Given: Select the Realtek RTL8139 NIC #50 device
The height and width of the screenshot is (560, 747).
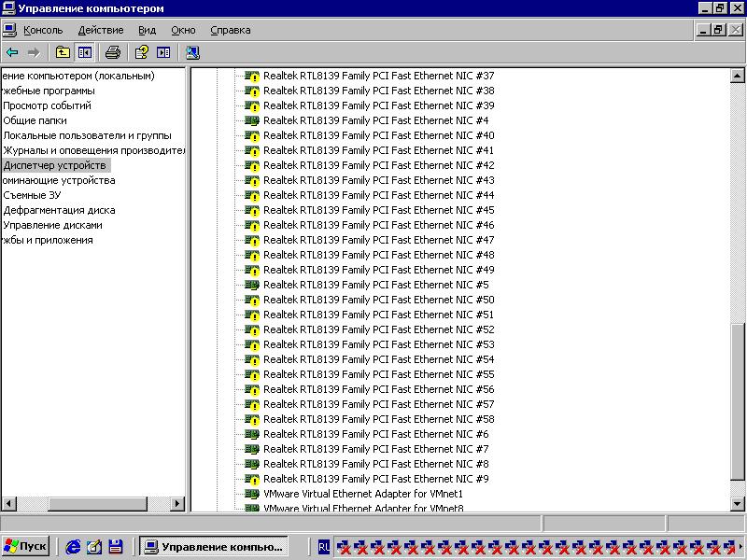Looking at the screenshot, I should click(x=378, y=300).
